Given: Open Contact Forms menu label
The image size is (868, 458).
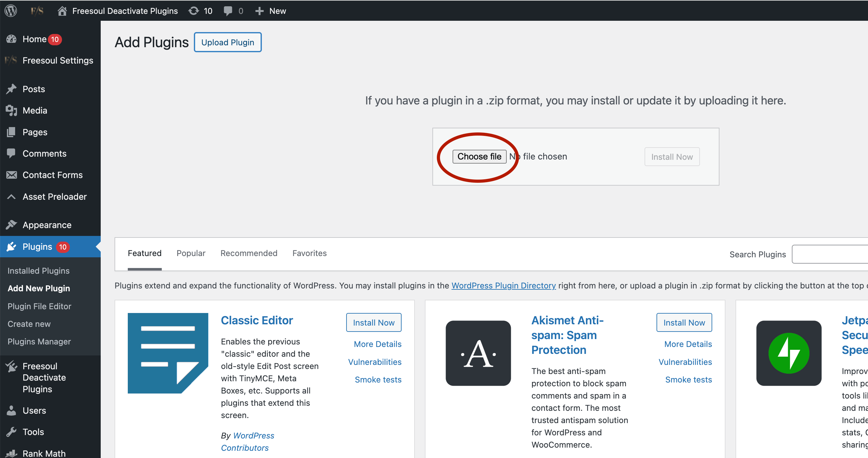Looking at the screenshot, I should click(53, 175).
